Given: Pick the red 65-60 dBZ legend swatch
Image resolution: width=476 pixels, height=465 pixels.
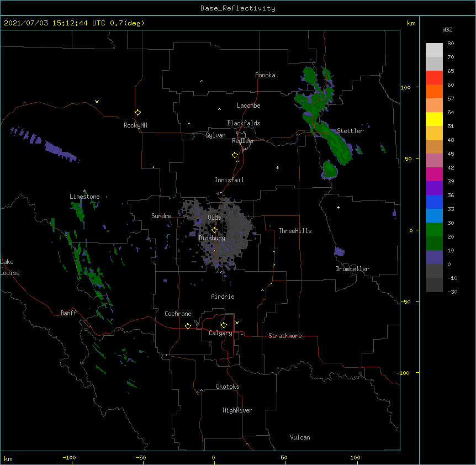Looking at the screenshot, I should coord(434,77).
